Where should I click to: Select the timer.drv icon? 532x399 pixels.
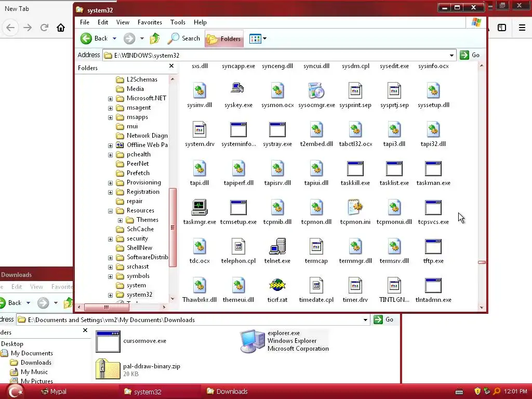click(355, 286)
